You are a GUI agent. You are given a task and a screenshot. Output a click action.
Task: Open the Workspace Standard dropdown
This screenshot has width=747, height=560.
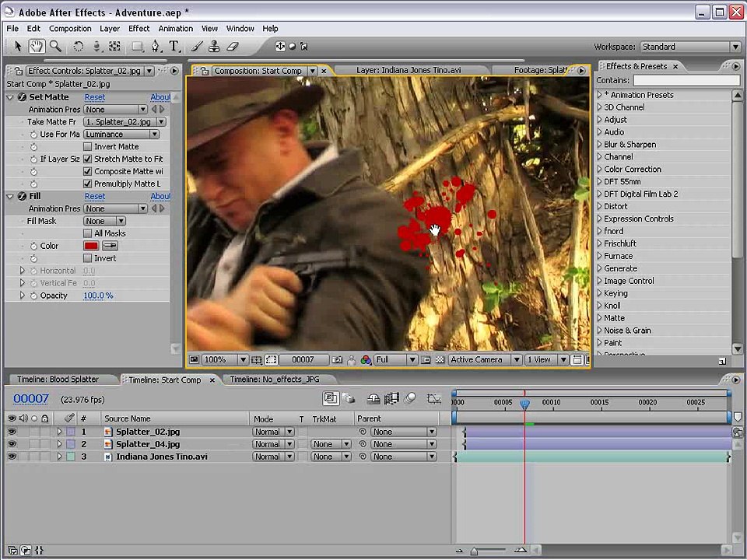click(690, 47)
